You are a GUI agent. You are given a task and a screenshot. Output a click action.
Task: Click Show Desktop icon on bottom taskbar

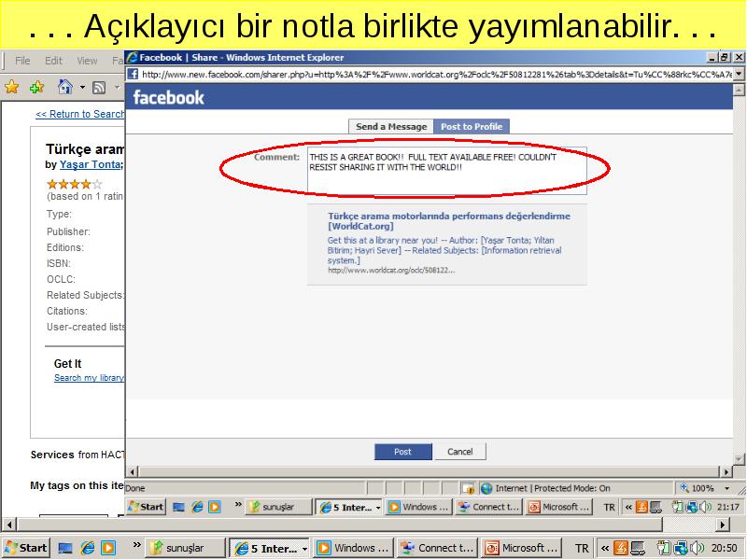click(x=64, y=549)
